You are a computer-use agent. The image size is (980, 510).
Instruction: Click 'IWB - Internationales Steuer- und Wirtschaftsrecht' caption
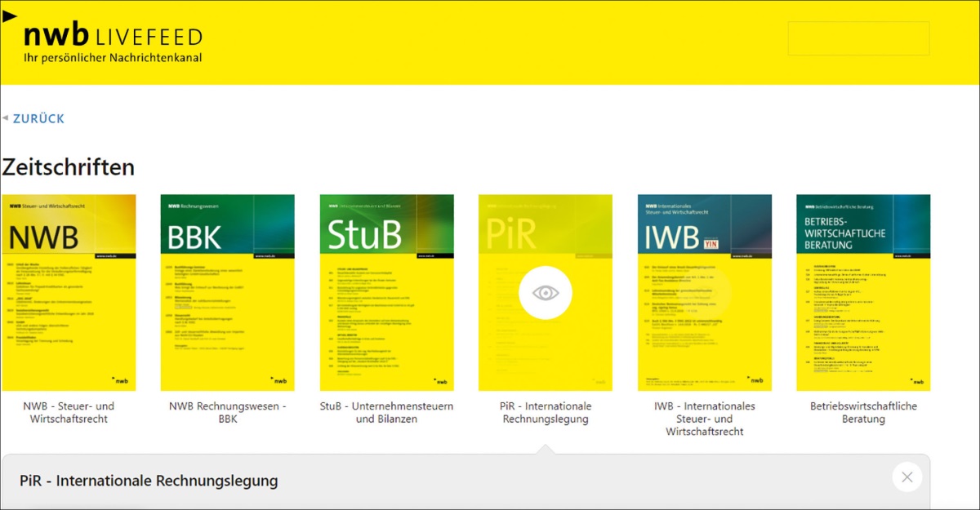(704, 419)
